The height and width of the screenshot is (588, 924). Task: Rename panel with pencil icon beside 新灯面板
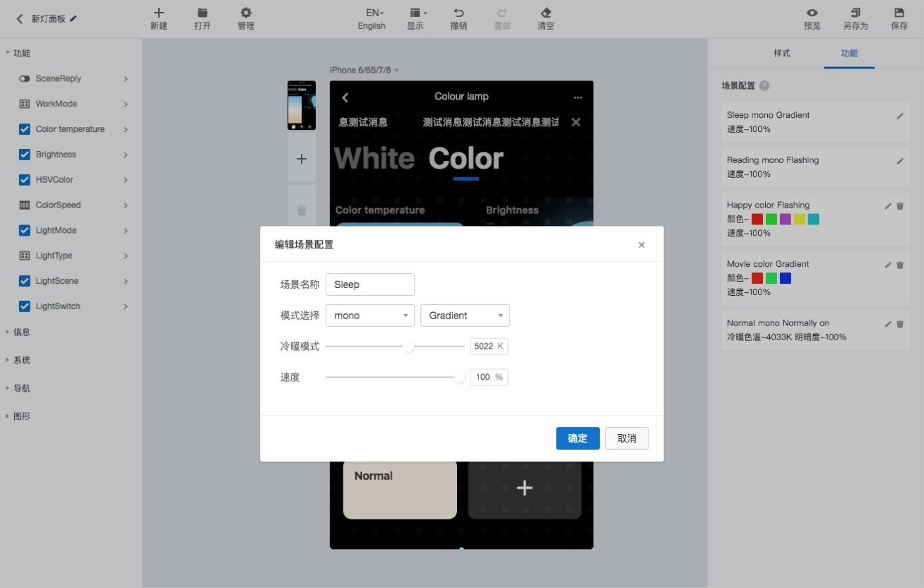(x=73, y=18)
